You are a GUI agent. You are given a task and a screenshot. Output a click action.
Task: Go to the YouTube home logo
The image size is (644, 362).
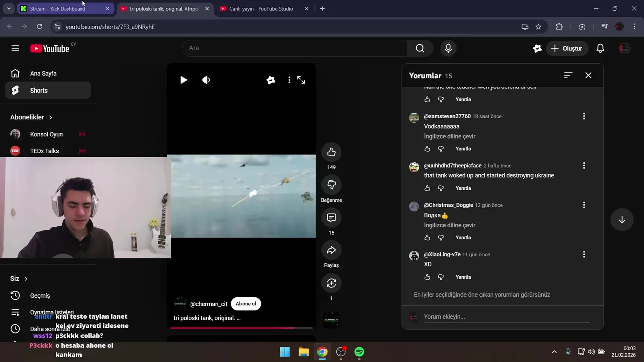49,48
